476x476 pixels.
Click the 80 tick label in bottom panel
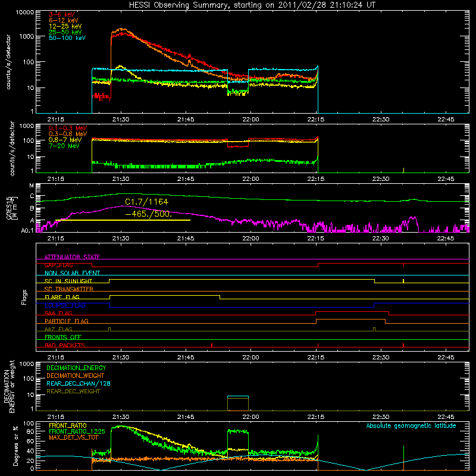(31, 431)
